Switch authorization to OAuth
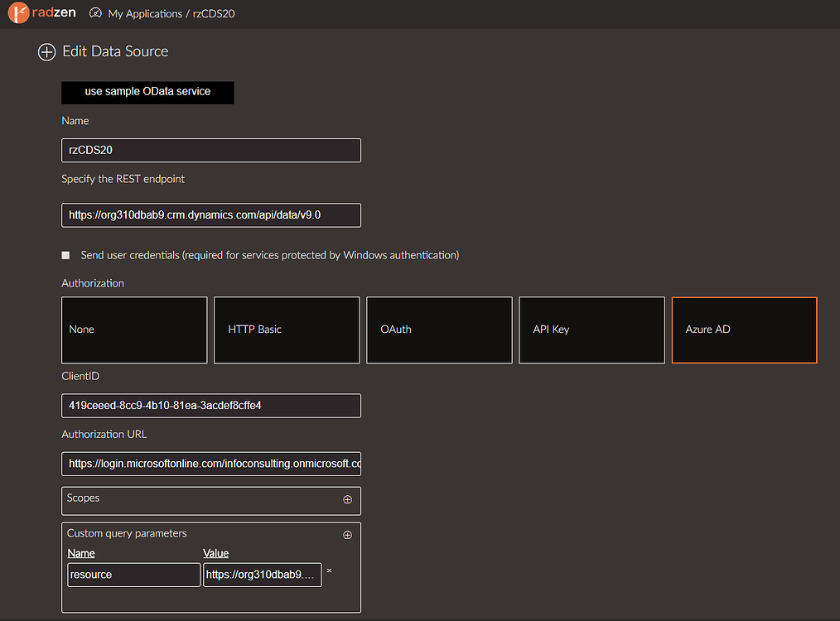Image resolution: width=840 pixels, height=621 pixels. click(438, 330)
